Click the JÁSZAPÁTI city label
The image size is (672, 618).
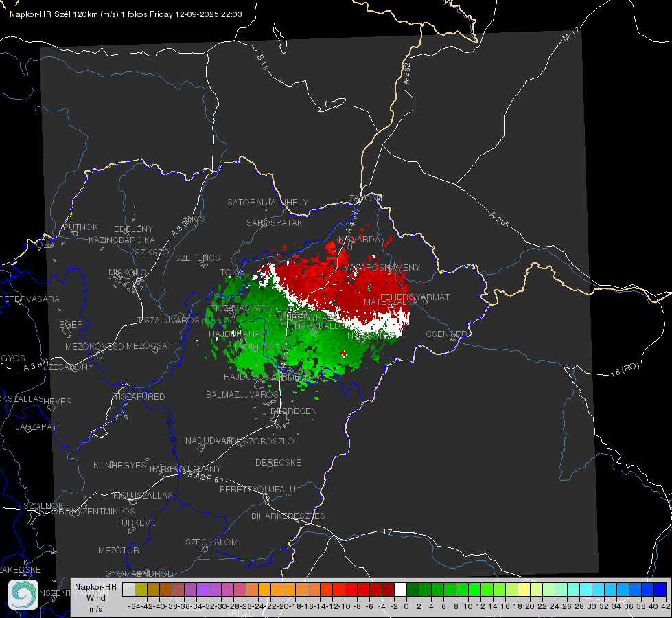37,426
